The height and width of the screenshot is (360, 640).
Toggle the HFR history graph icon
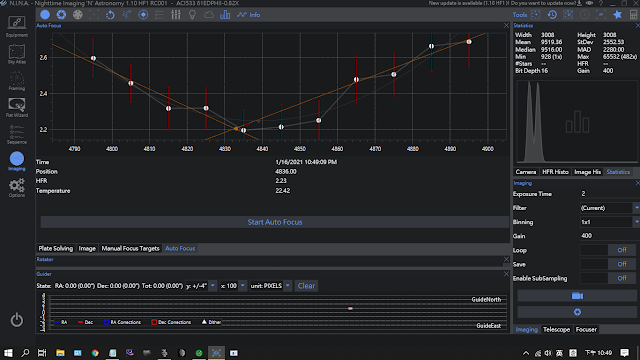(242, 15)
